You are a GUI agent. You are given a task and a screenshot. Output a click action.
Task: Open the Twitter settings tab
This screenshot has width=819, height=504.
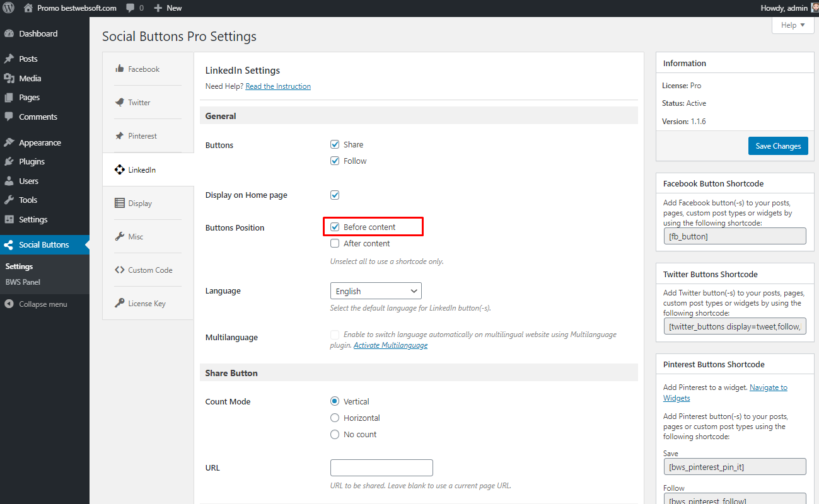pyautogui.click(x=148, y=102)
